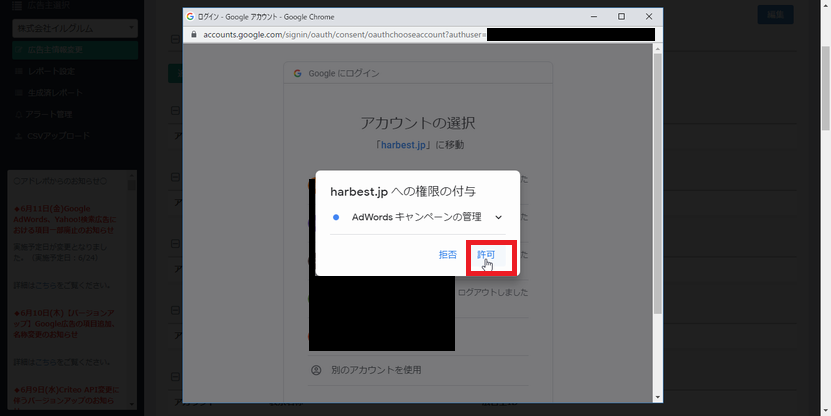Image resolution: width=831 pixels, height=416 pixels.
Task: Click notice panel scrollbar up arrow
Action: (132, 175)
